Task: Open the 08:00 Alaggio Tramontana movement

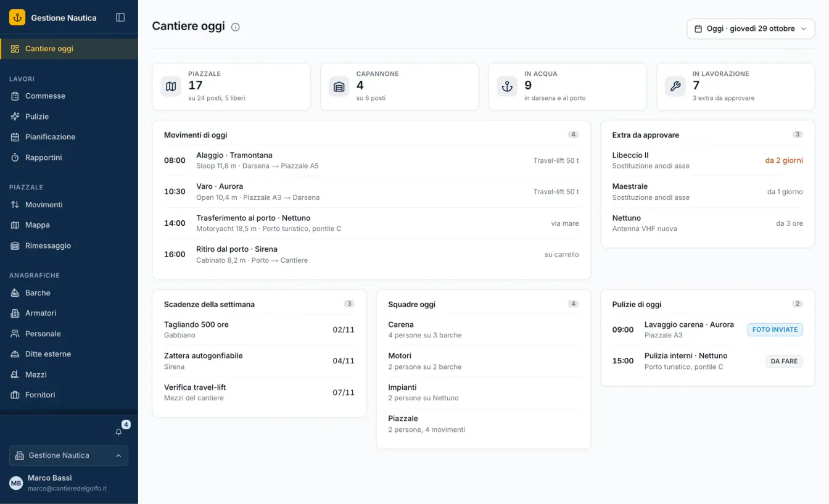Action: click(371, 160)
